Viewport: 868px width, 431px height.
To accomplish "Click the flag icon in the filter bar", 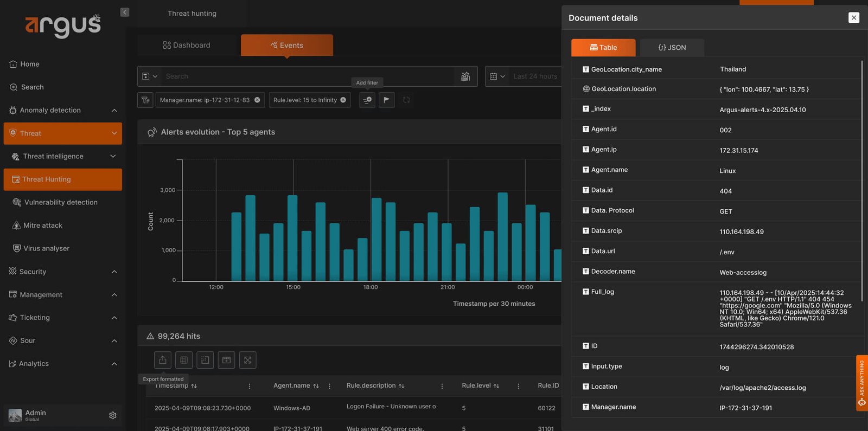I will click(386, 100).
